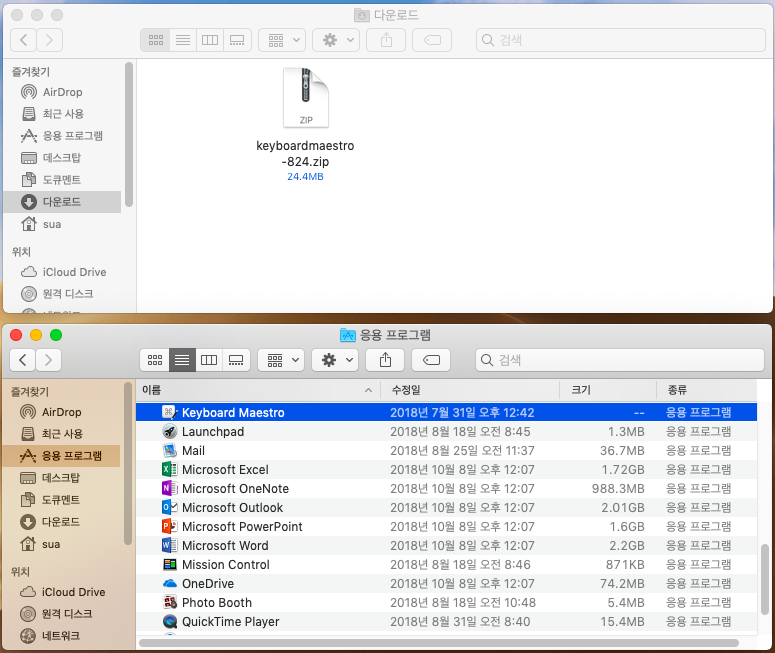Open iCloud Drive in the 응용 프로그램 window sidebar
The image size is (775, 653).
point(61,592)
